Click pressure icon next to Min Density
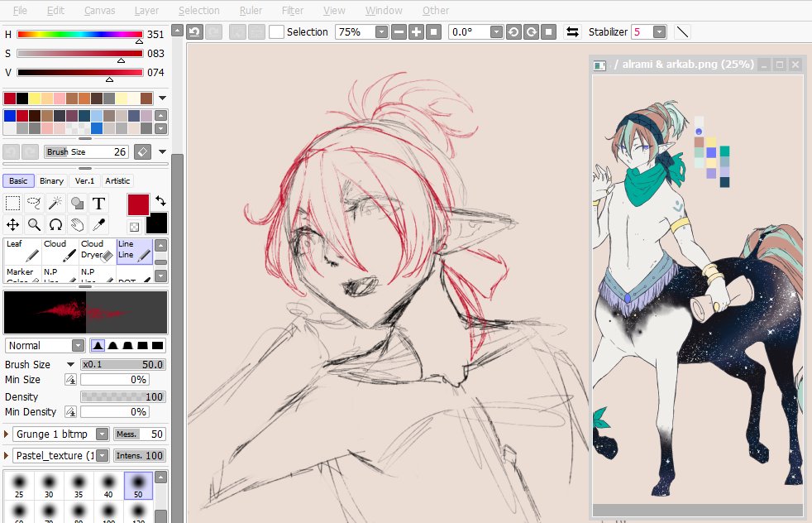812x523 pixels. pyautogui.click(x=70, y=411)
